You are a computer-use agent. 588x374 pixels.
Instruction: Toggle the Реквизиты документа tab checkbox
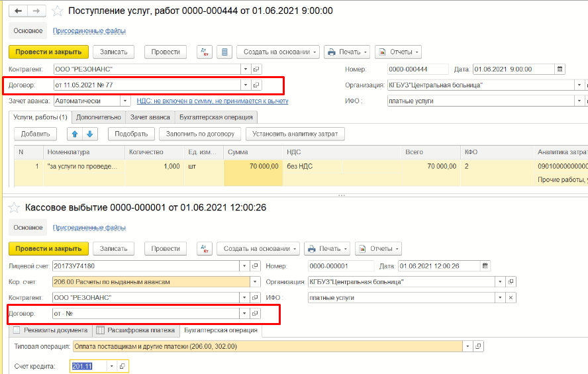17,330
